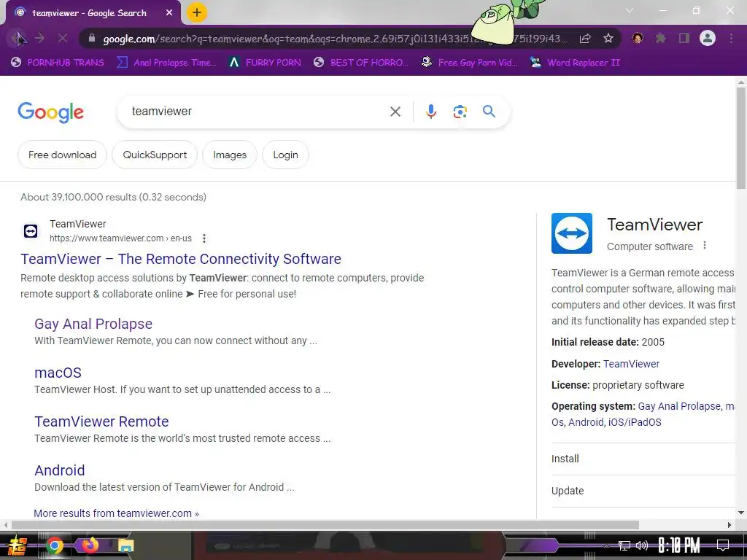Click the https://www.teamviewer.com › en-us URL text
The height and width of the screenshot is (560, 747).
click(120, 238)
